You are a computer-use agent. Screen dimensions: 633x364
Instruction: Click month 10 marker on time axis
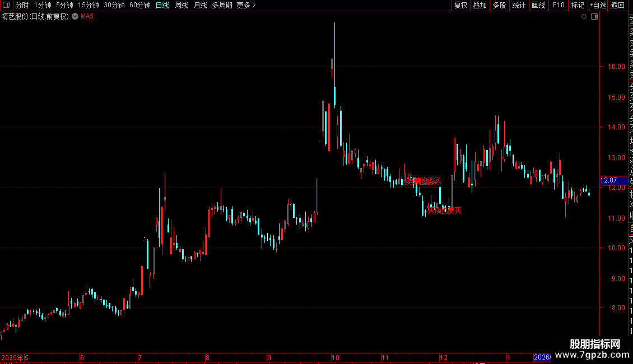point(336,357)
